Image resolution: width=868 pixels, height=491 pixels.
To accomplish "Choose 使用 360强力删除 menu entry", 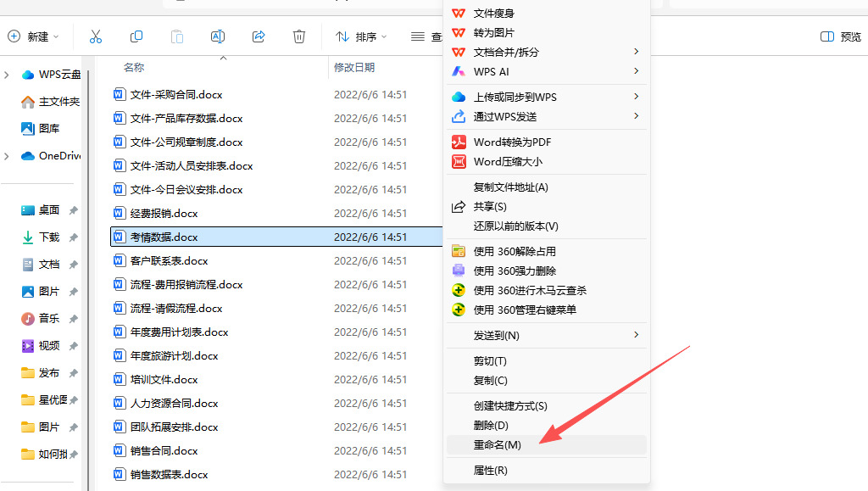I will [x=547, y=271].
